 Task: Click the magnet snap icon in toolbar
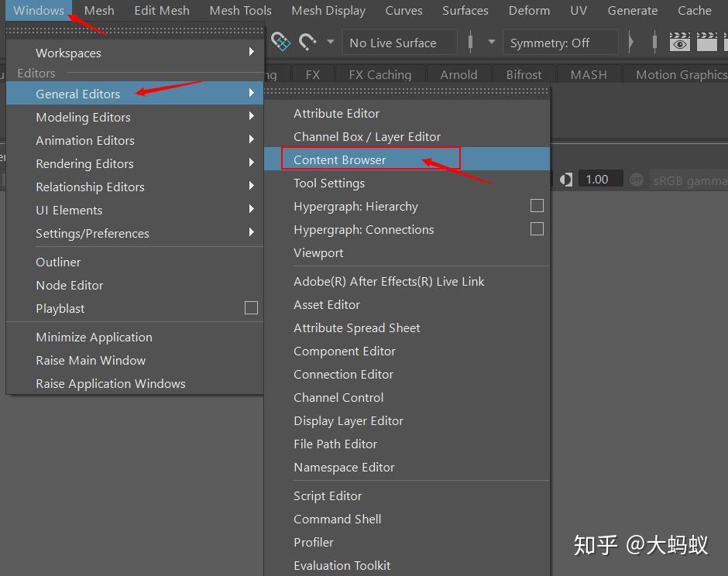tap(281, 42)
